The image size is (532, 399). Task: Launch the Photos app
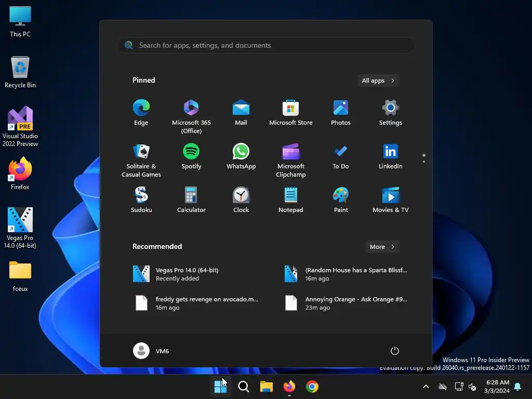tap(341, 113)
